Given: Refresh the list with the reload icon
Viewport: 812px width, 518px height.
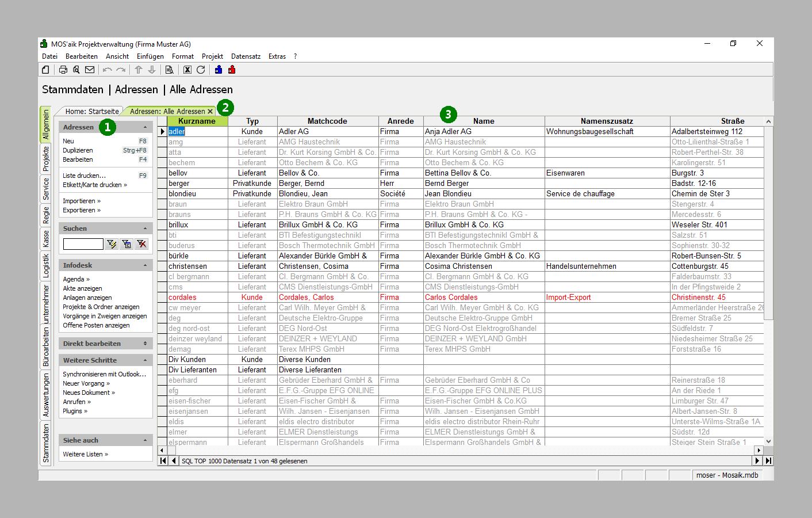Looking at the screenshot, I should 201,70.
